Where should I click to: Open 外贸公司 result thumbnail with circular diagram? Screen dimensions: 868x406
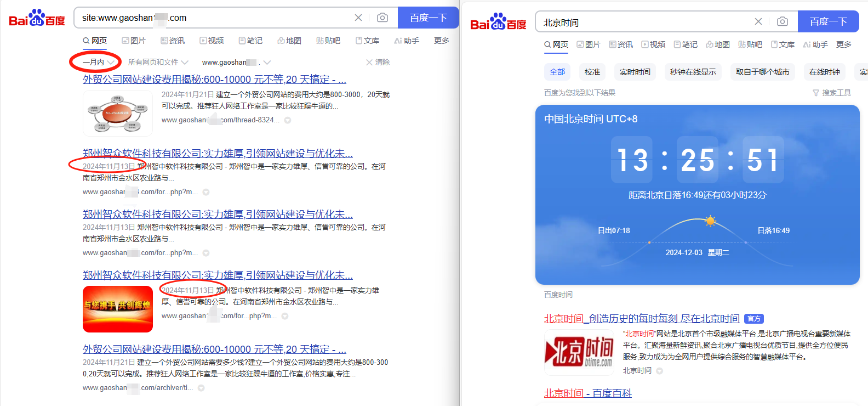pos(118,113)
